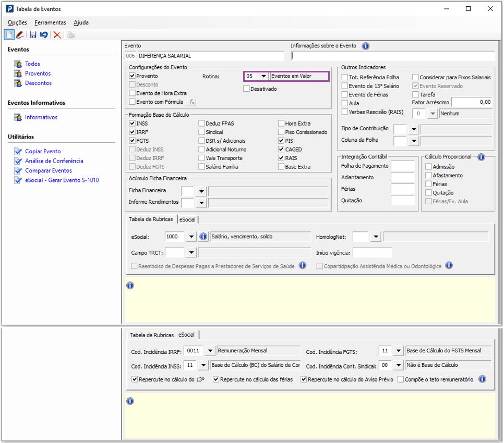Expand the Informe Rendimentos dropdown
Screen dimensions: 504x443
pyautogui.click(x=201, y=203)
